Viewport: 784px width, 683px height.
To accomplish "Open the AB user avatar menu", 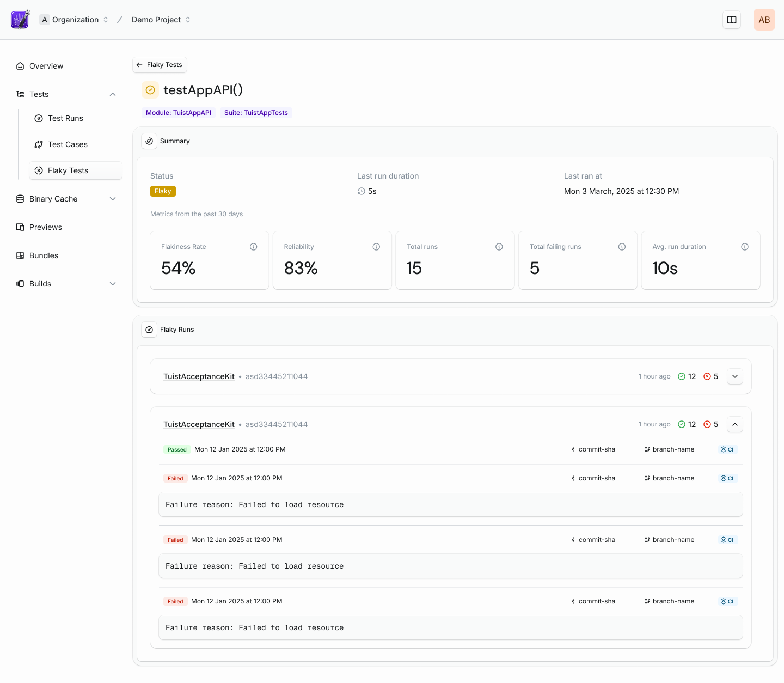I will coord(764,20).
